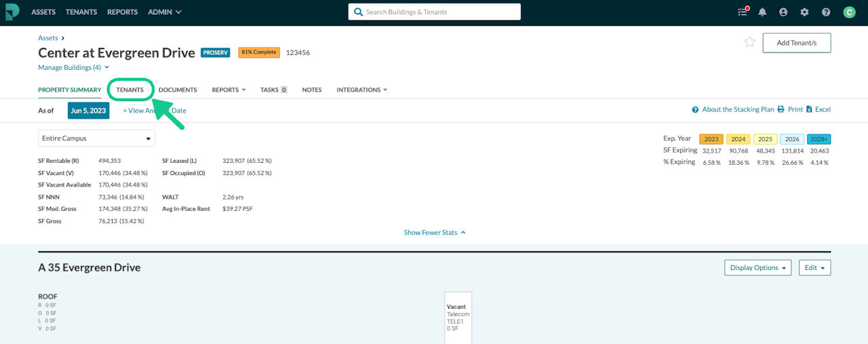The height and width of the screenshot is (344, 868).
Task: Expand the Manage Buildings (4) dropdown
Action: click(73, 67)
